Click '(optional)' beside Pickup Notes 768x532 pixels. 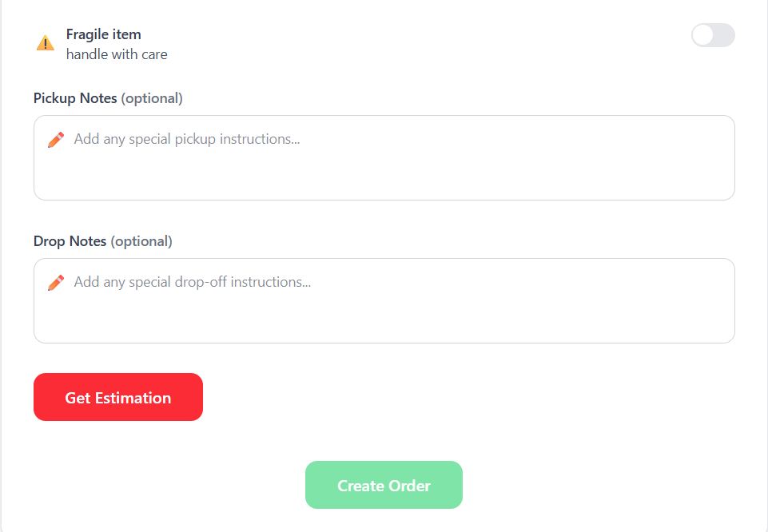pos(152,98)
